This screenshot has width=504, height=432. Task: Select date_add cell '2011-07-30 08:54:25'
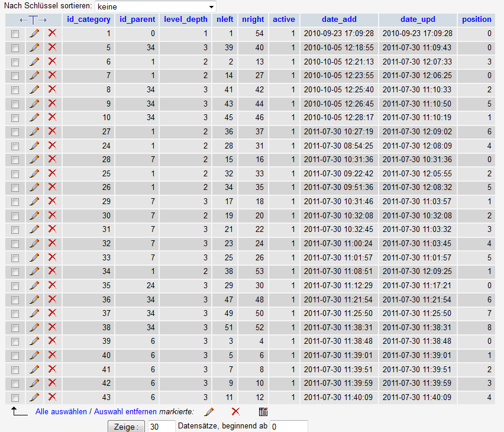click(x=339, y=146)
